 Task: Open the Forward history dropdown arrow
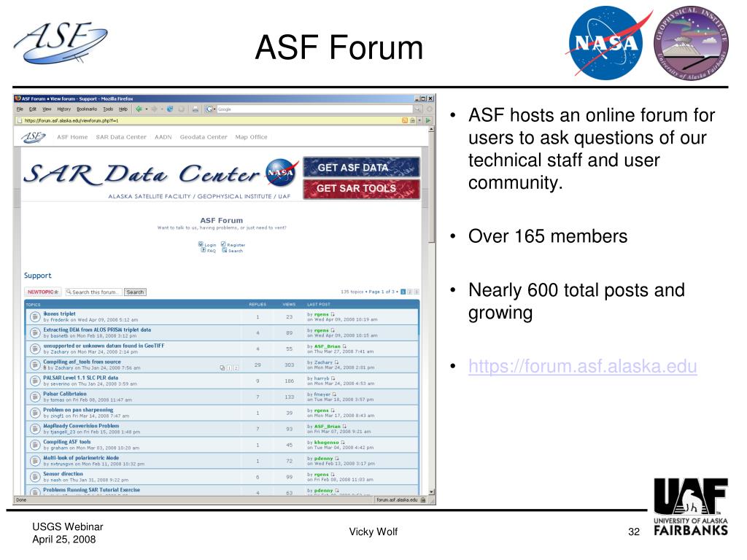click(x=162, y=109)
